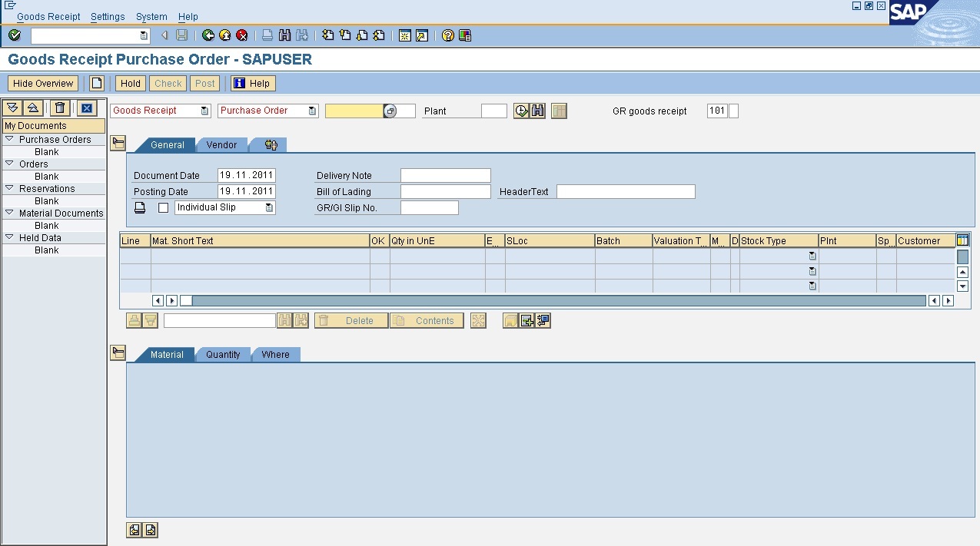Switch to the General tab
The height and width of the screenshot is (546, 980).
pyautogui.click(x=167, y=144)
